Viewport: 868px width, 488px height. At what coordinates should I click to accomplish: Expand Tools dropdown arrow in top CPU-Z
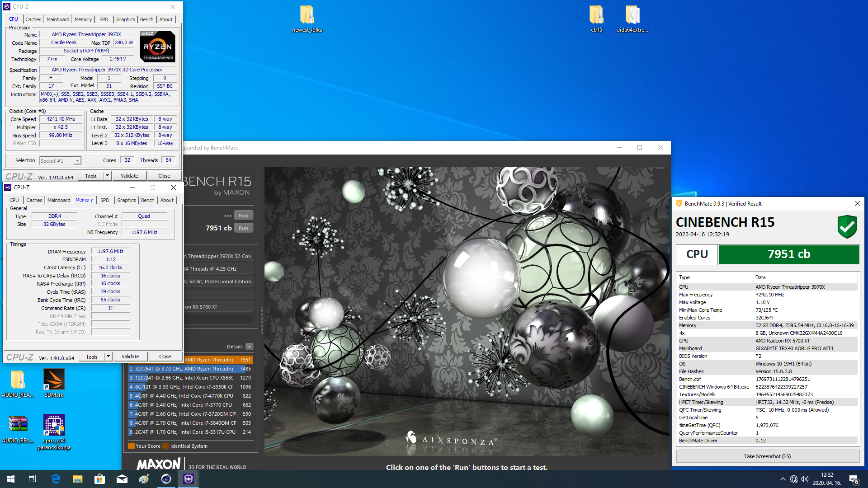pos(107,176)
